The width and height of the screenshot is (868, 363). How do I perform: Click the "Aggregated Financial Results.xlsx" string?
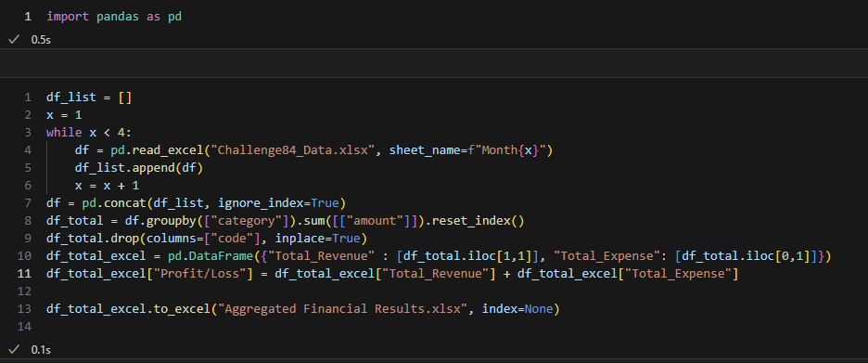point(343,308)
